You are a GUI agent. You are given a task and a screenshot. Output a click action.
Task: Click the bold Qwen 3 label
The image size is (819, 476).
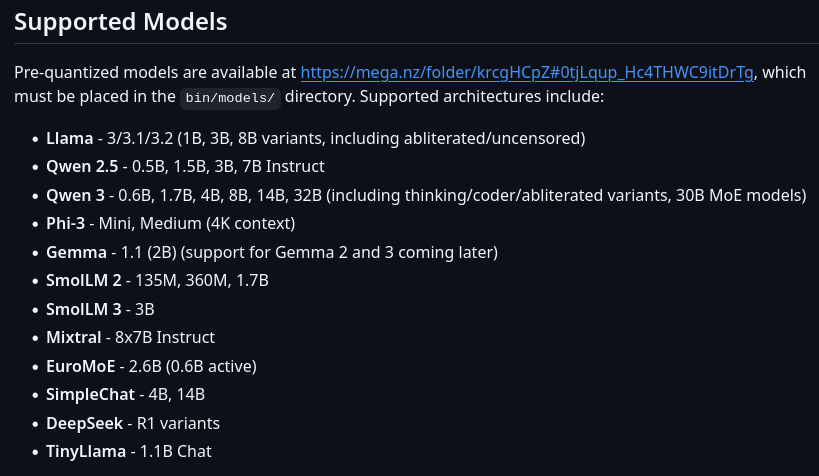pyautogui.click(x=75, y=195)
